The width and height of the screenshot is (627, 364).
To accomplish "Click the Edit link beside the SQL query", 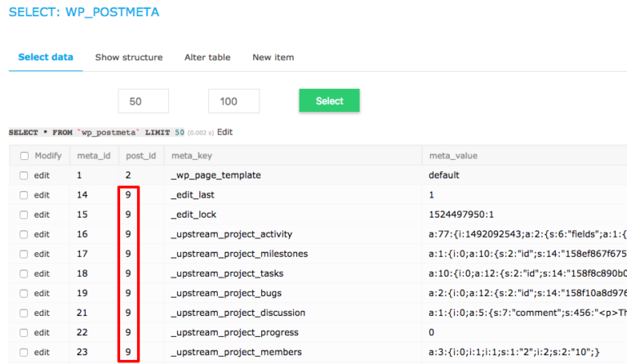I will 225,131.
